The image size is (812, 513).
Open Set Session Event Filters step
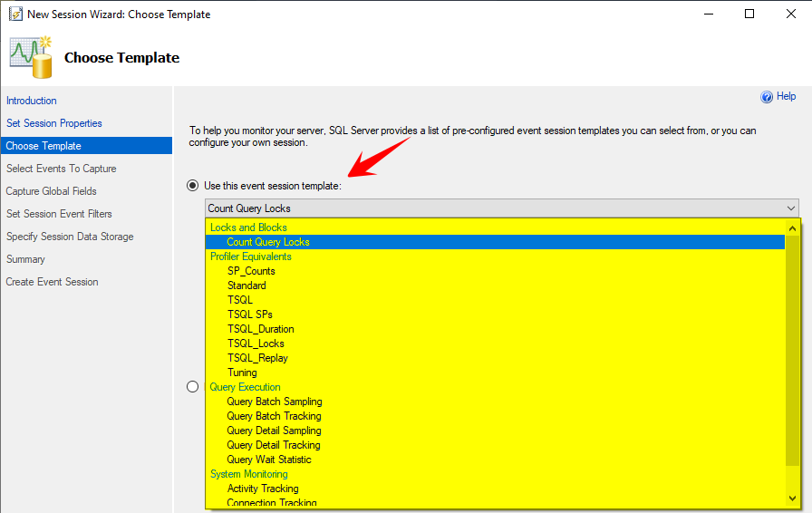point(59,214)
